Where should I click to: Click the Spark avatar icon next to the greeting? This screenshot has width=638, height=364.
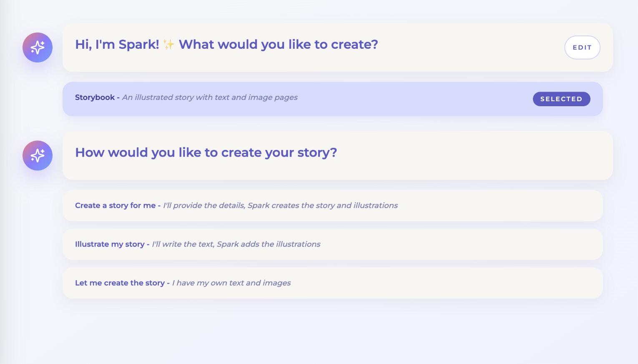(x=37, y=47)
